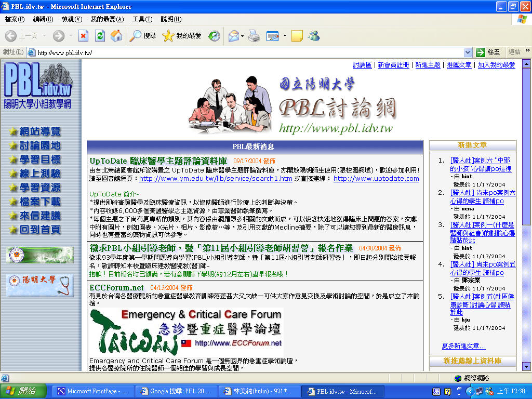Click the Edit page toolbar icon
Screen dimensions: 532x399
click(x=272, y=36)
